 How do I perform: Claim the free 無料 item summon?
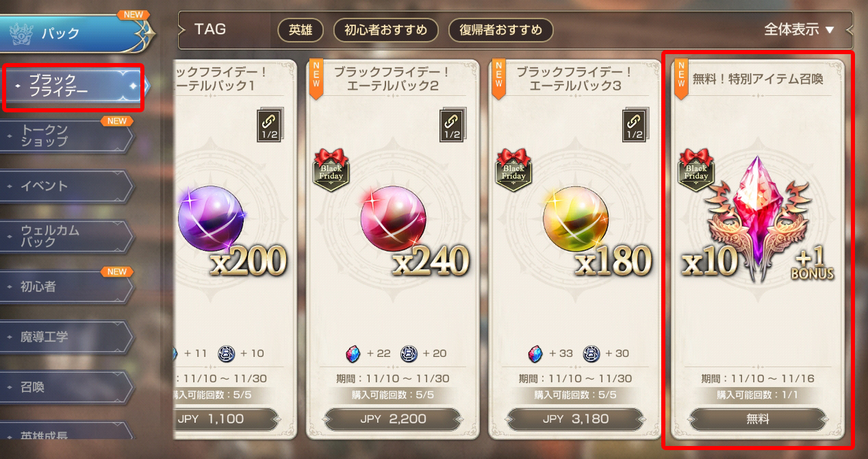click(x=758, y=419)
